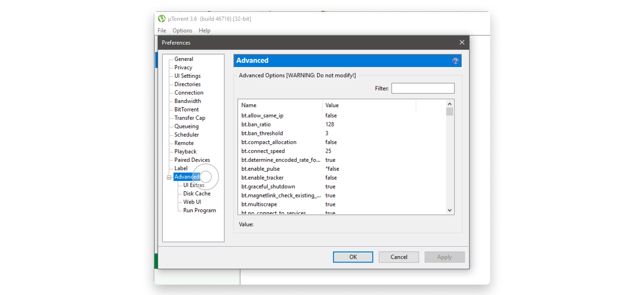Open the Options menu
Screen dimensions: 644x295
coord(182,30)
